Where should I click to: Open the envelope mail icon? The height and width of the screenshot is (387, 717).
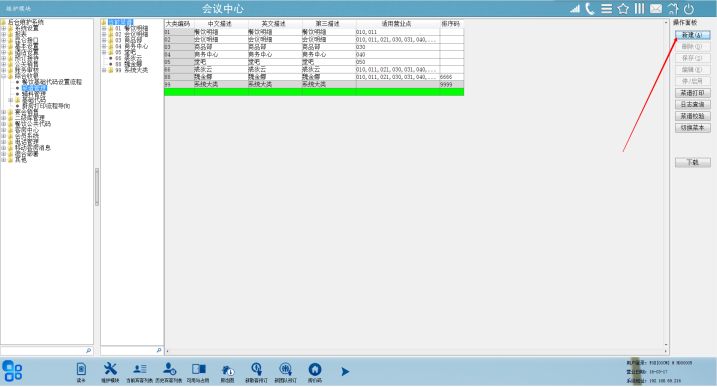click(x=656, y=9)
